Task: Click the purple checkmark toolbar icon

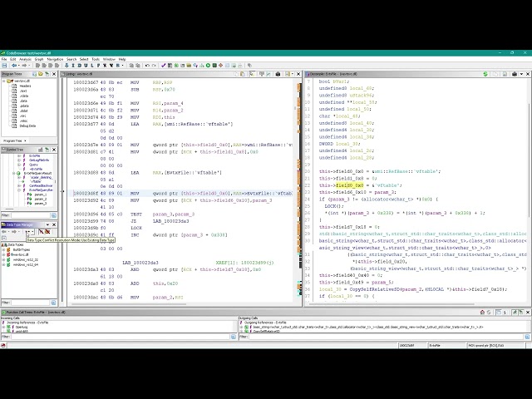Action: point(163,66)
